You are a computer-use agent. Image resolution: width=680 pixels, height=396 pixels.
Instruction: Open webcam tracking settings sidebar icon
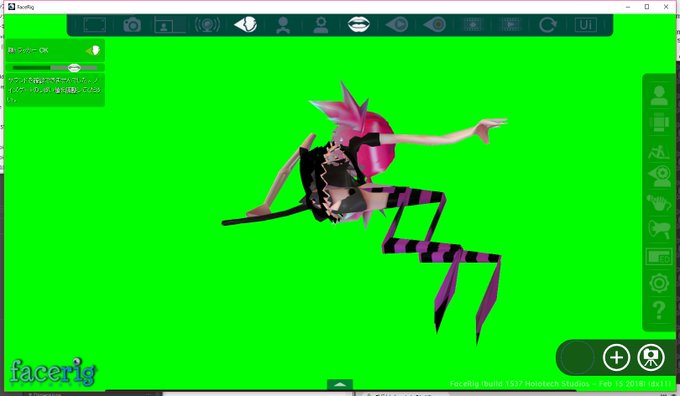click(659, 176)
